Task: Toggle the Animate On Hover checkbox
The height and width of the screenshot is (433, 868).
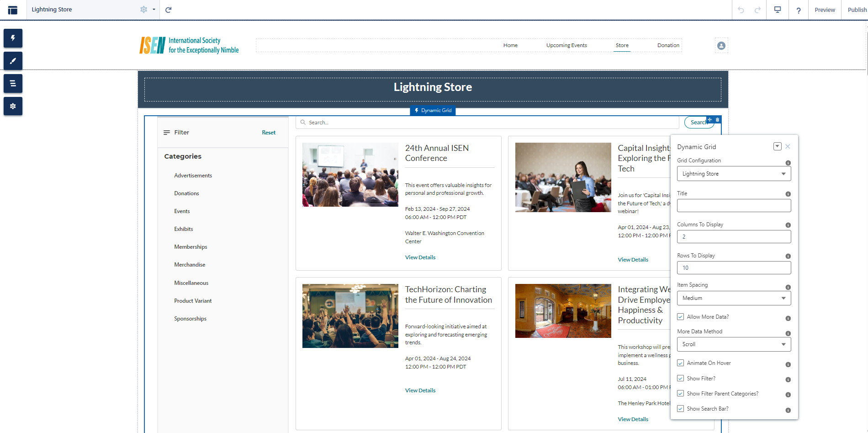Action: point(680,363)
